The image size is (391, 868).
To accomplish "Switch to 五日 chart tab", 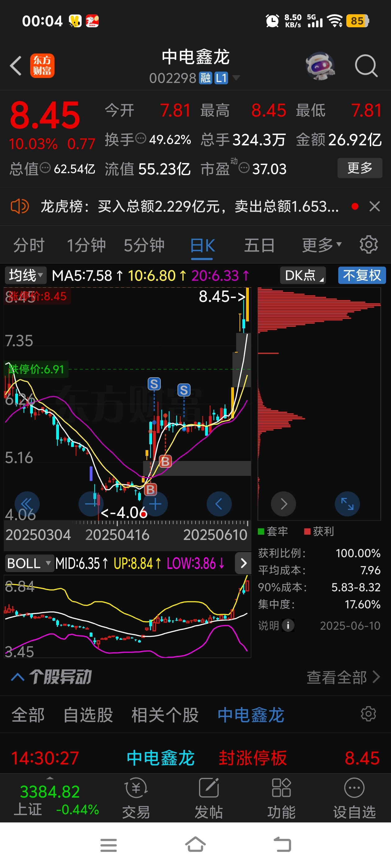I will [x=259, y=245].
